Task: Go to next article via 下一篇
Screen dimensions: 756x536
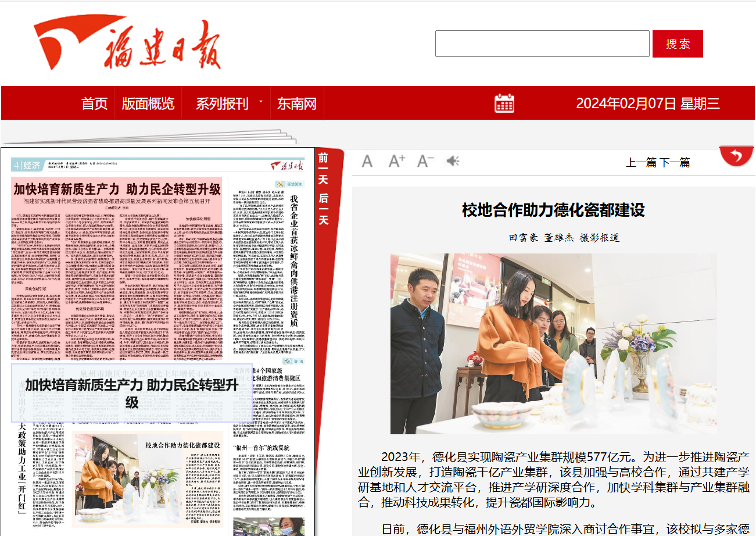Action: 675,162
